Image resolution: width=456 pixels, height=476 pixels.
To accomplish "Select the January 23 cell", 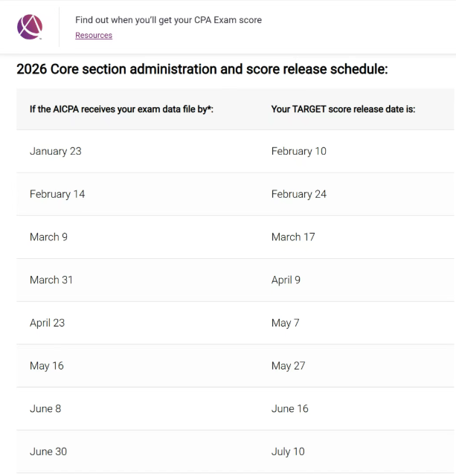I will [56, 151].
